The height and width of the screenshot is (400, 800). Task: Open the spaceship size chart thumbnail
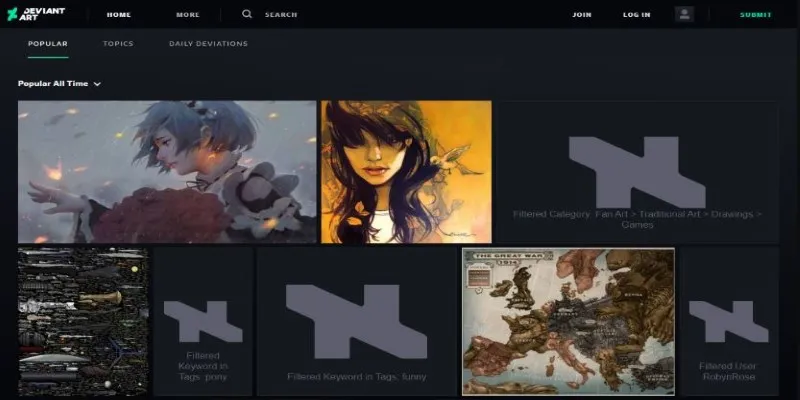point(83,322)
